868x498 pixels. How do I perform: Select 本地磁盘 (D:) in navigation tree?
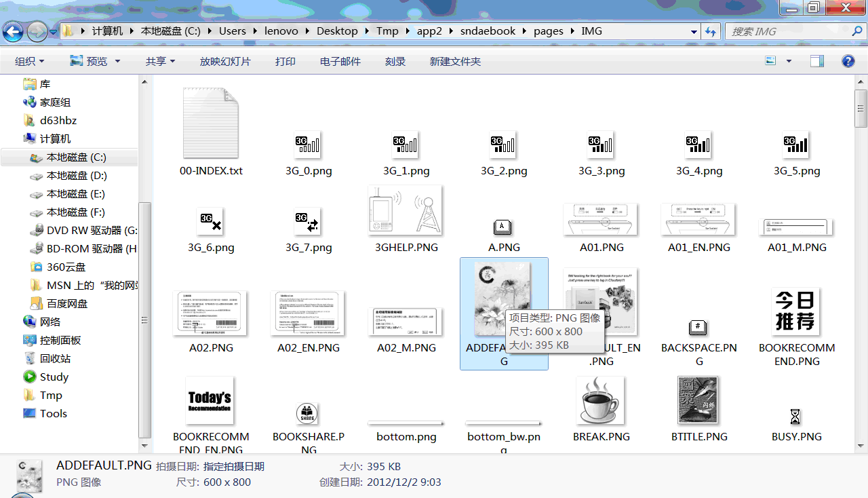76,176
